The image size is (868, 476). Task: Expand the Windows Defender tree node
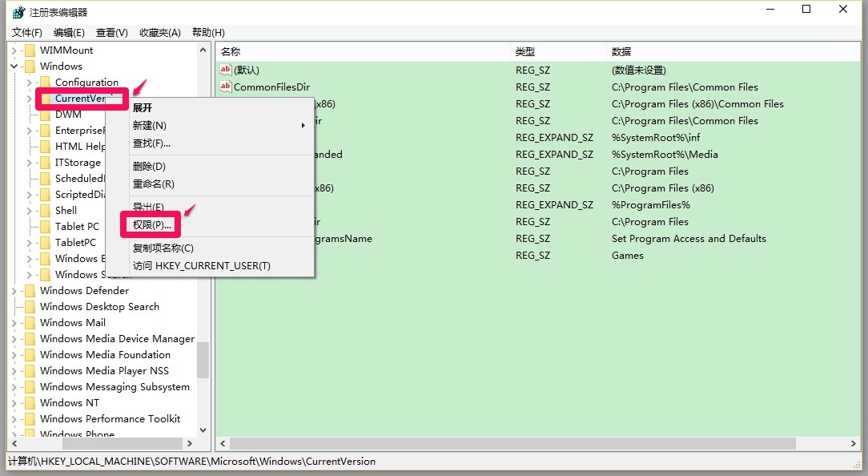click(14, 290)
